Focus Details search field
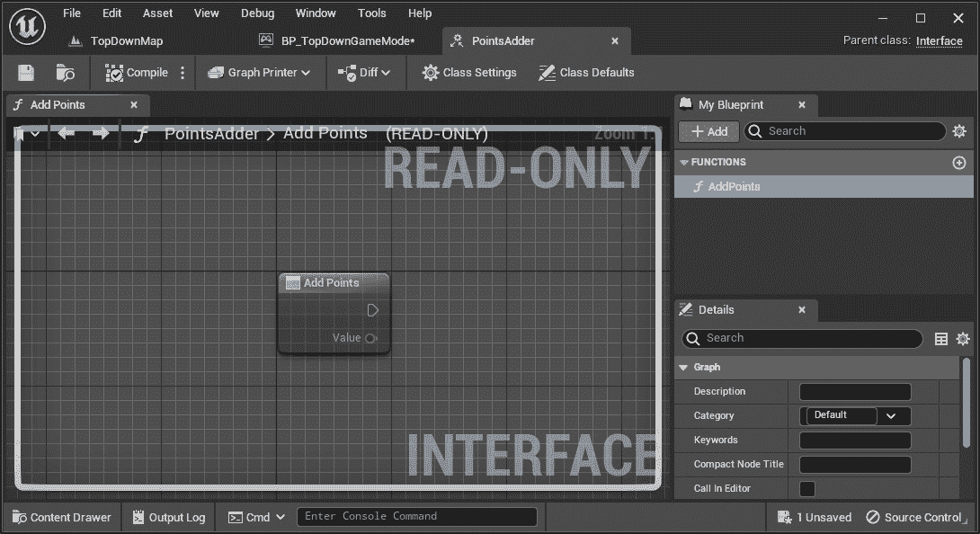The width and height of the screenshot is (980, 534). click(x=802, y=338)
